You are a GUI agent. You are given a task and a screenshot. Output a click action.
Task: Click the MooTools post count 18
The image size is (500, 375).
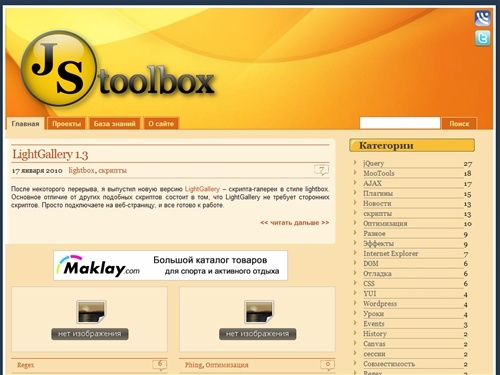pyautogui.click(x=467, y=174)
